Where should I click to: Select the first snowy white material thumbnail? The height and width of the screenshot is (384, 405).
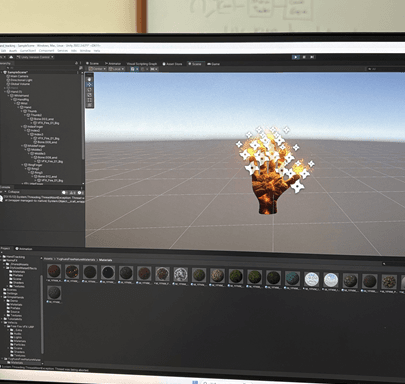tap(312, 279)
